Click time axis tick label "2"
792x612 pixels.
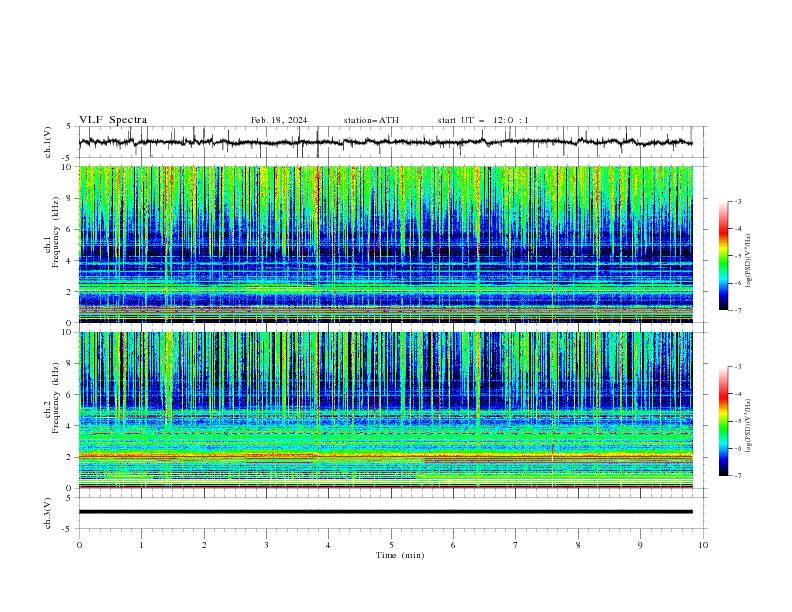204,545
